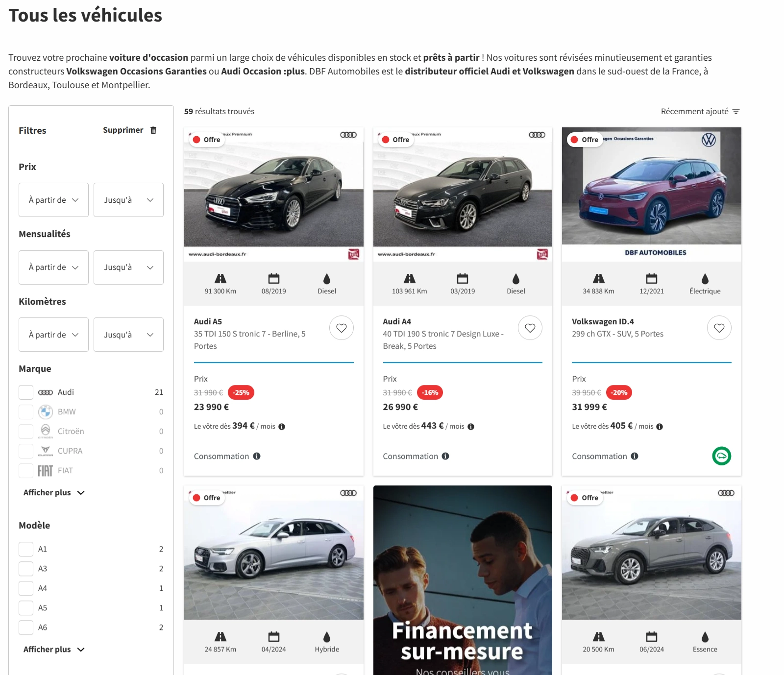Open Mensualités 'À partir de' dropdown
This screenshot has width=784, height=675.
53,267
